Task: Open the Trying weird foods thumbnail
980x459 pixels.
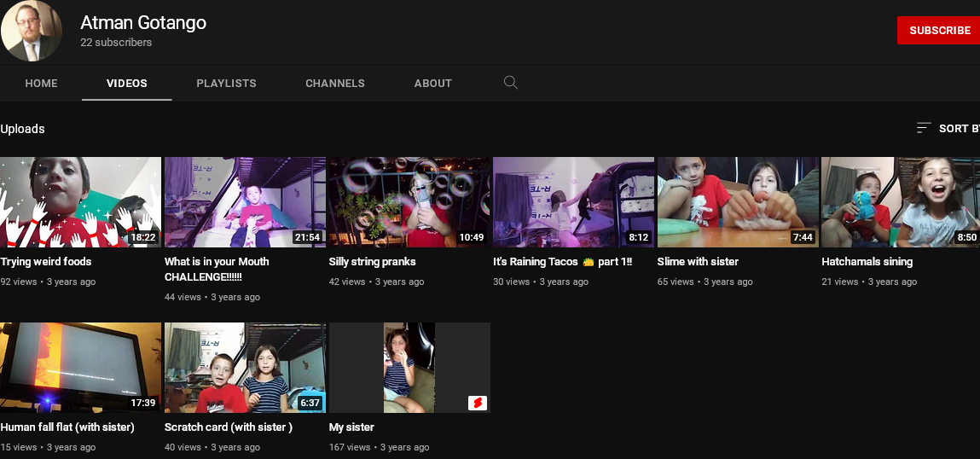Action: click(81, 202)
